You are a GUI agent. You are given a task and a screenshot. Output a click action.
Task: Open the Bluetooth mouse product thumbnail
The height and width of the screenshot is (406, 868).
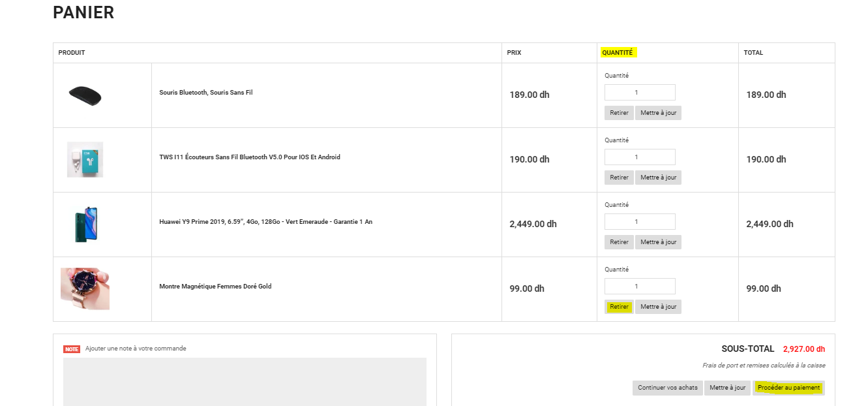coord(85,96)
